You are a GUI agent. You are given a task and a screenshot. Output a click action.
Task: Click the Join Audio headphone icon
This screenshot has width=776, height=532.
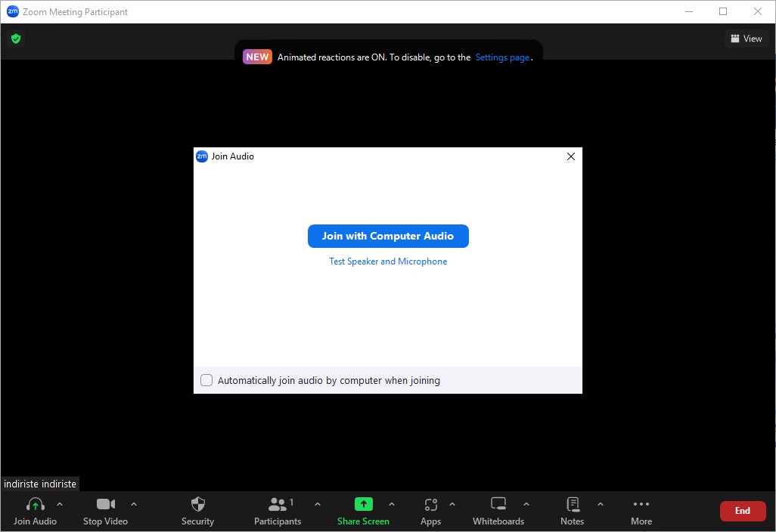point(35,504)
